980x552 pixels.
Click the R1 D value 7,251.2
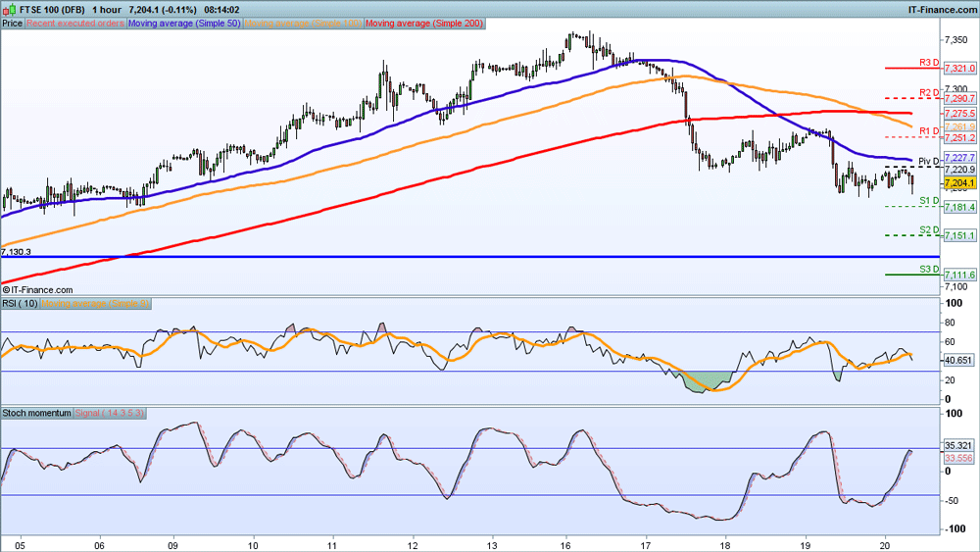point(959,137)
